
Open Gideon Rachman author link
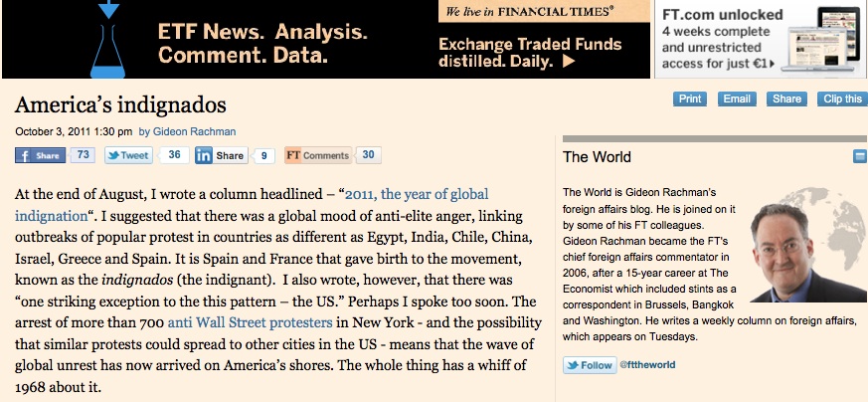click(195, 130)
